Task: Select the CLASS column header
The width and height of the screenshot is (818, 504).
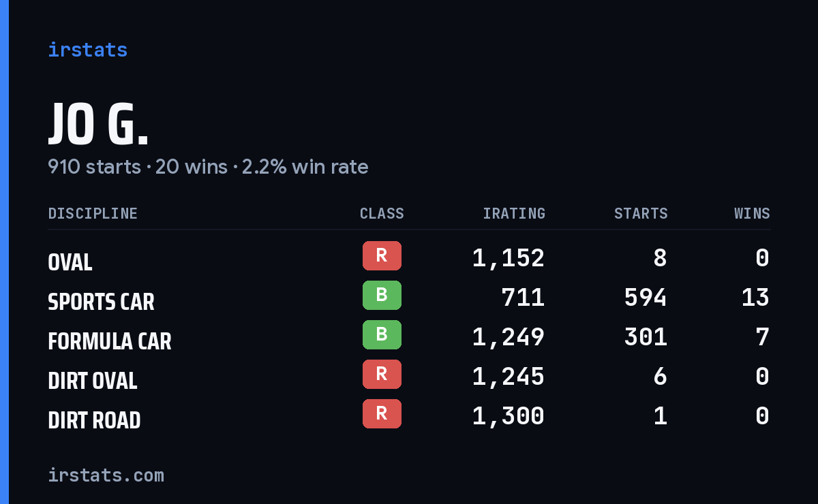Action: click(x=382, y=213)
